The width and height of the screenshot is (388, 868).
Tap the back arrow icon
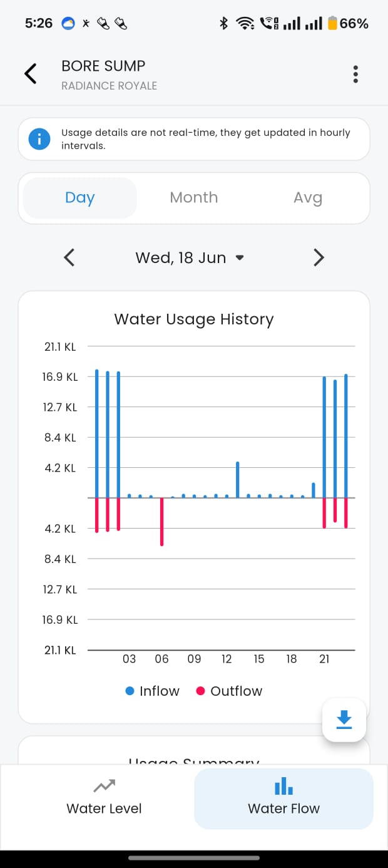(31, 74)
